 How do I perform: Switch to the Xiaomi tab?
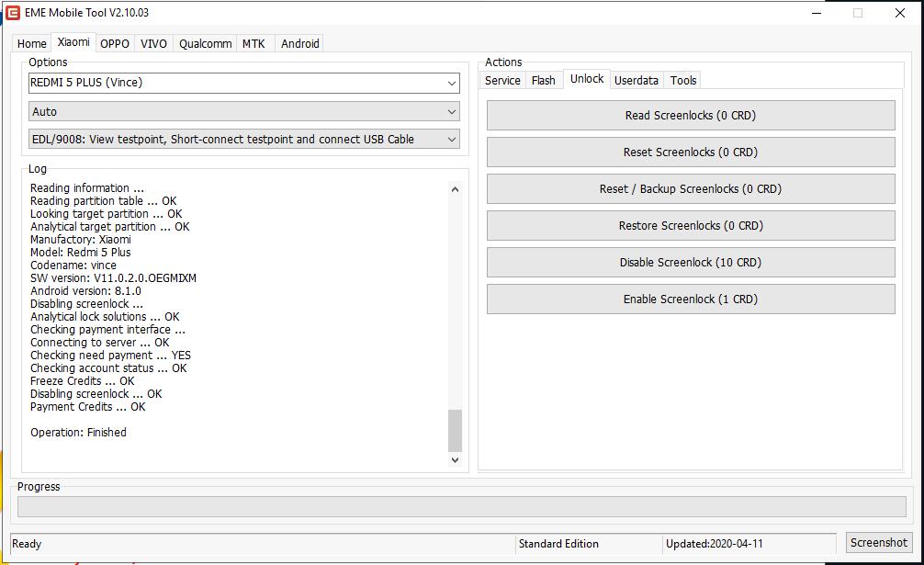(73, 42)
